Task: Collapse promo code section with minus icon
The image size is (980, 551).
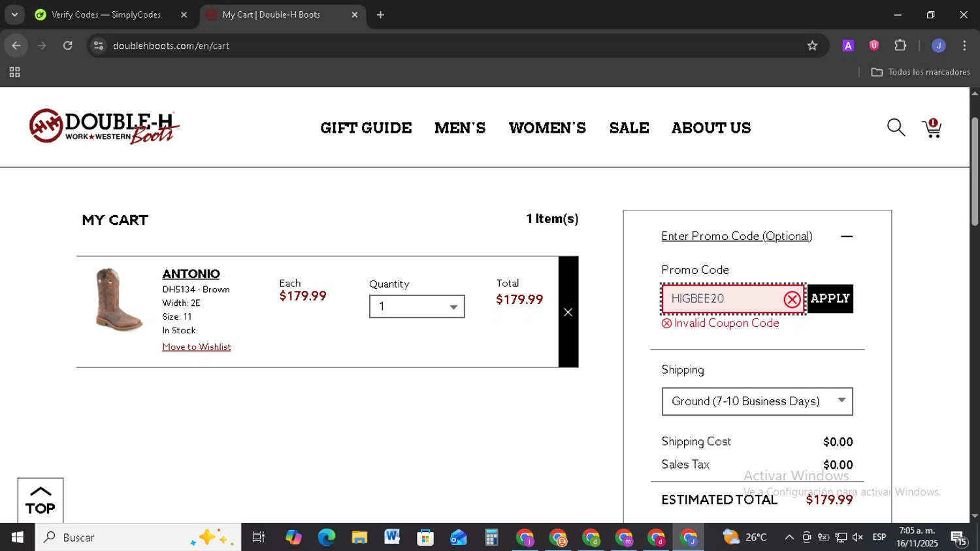Action: point(847,237)
